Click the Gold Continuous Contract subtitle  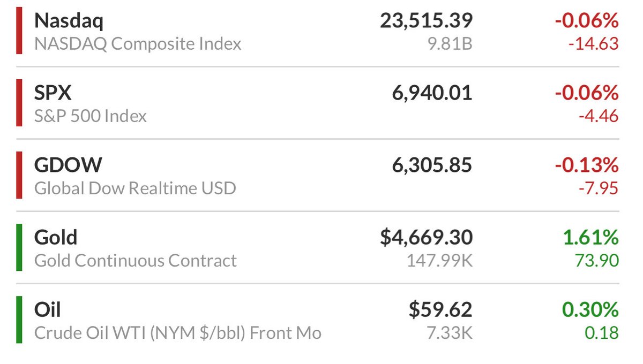[136, 261]
